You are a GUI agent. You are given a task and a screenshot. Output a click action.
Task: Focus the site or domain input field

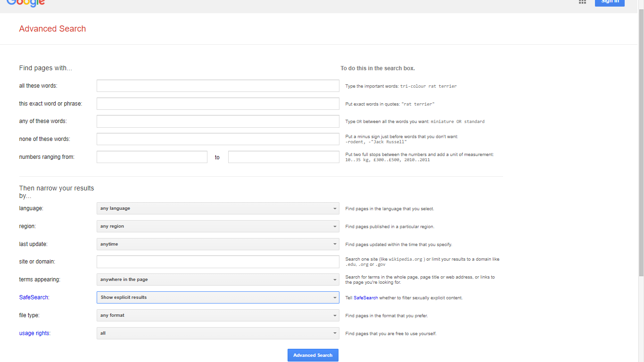coord(218,262)
